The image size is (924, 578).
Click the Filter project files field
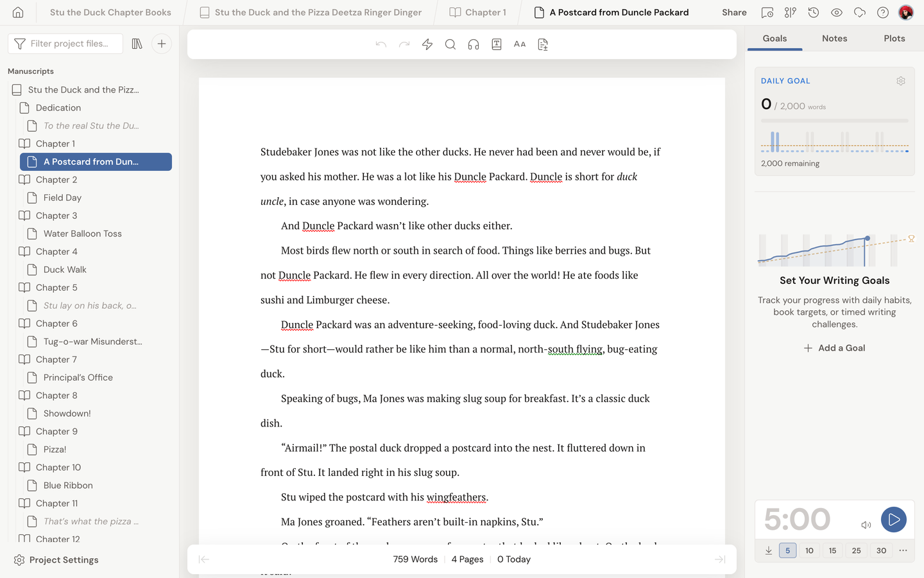[65, 44]
